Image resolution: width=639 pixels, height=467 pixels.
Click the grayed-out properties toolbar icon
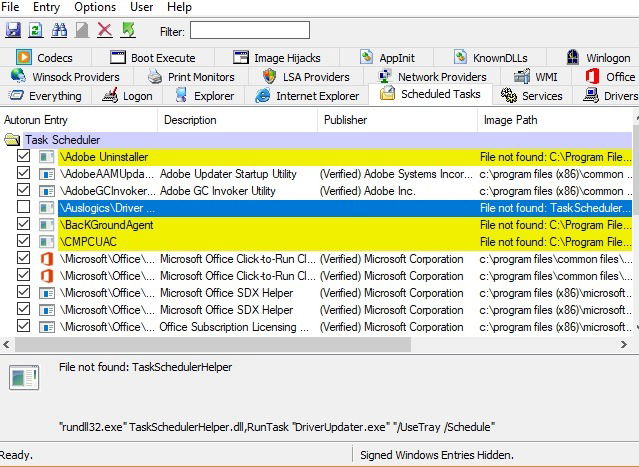point(82,31)
